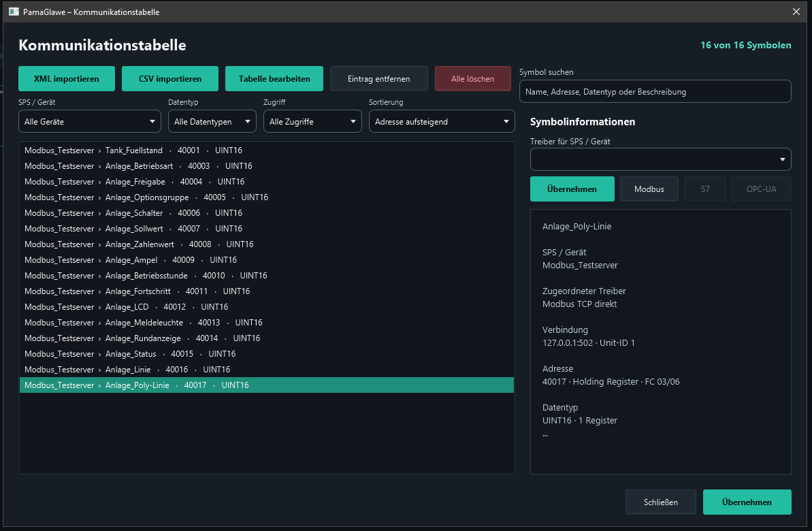Image resolution: width=812 pixels, height=531 pixels.
Task: Click XML importieren button
Action: click(x=66, y=79)
